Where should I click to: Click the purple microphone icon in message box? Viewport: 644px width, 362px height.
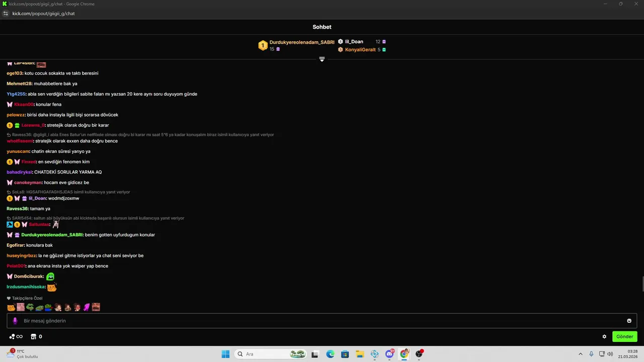(x=15, y=321)
